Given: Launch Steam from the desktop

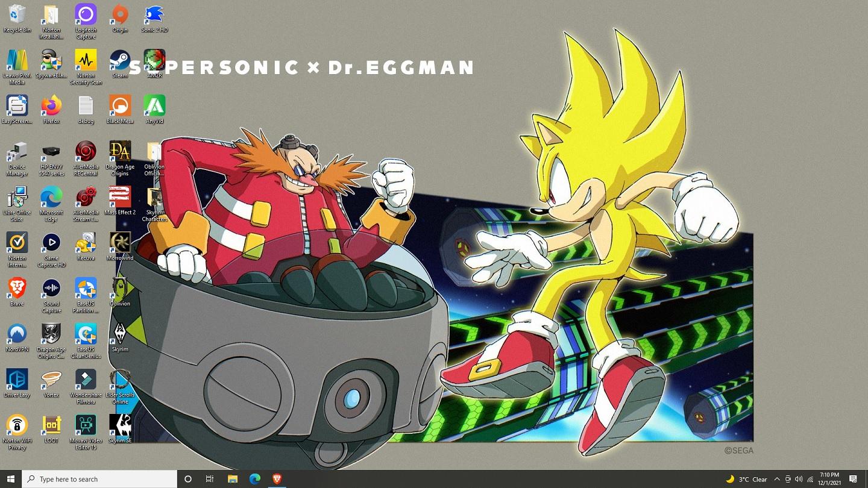Looking at the screenshot, I should [x=120, y=64].
